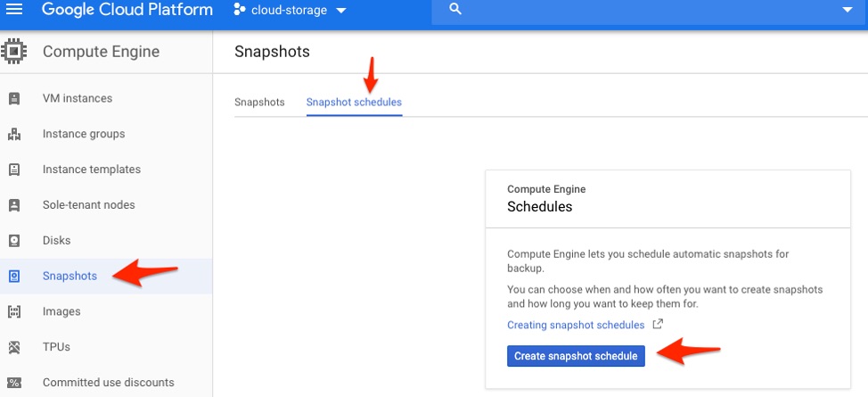Click the TPUs sidebar icon
Viewport: 868px width, 397px height.
pos(14,347)
